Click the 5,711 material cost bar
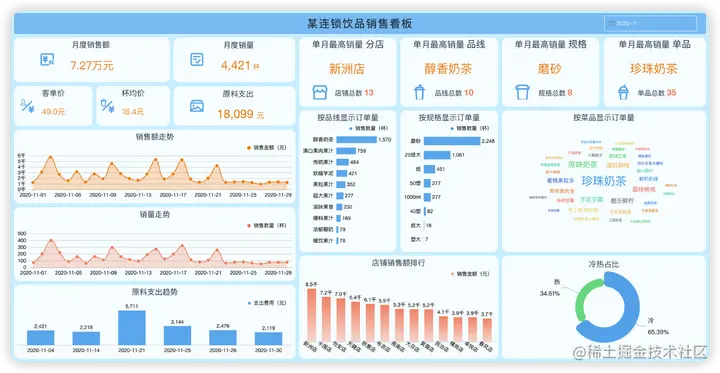 (132, 328)
